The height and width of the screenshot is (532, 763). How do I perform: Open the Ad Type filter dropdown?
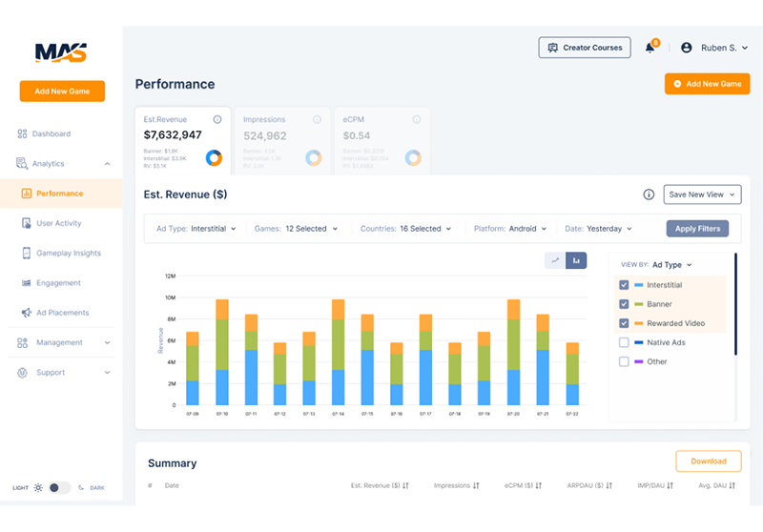(x=196, y=229)
